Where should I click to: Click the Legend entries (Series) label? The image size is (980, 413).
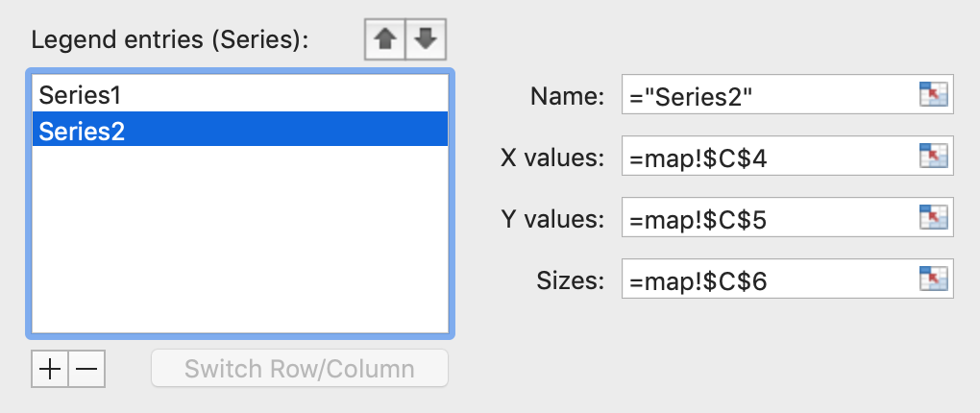(x=170, y=40)
